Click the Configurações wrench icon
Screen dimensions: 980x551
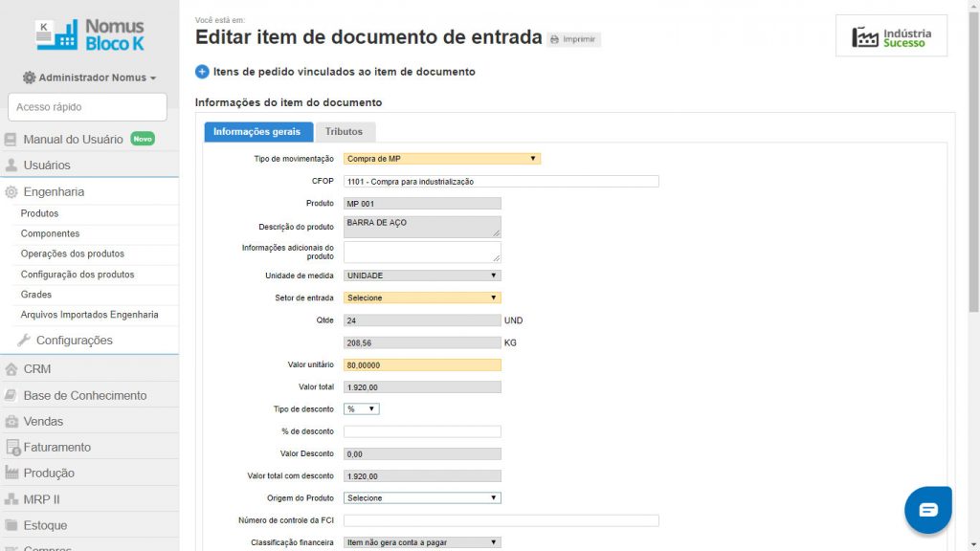pos(25,341)
